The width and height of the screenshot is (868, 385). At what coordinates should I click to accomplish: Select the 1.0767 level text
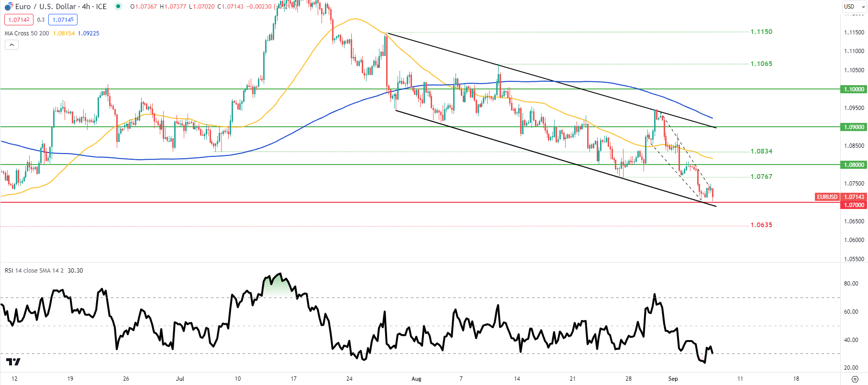(761, 176)
